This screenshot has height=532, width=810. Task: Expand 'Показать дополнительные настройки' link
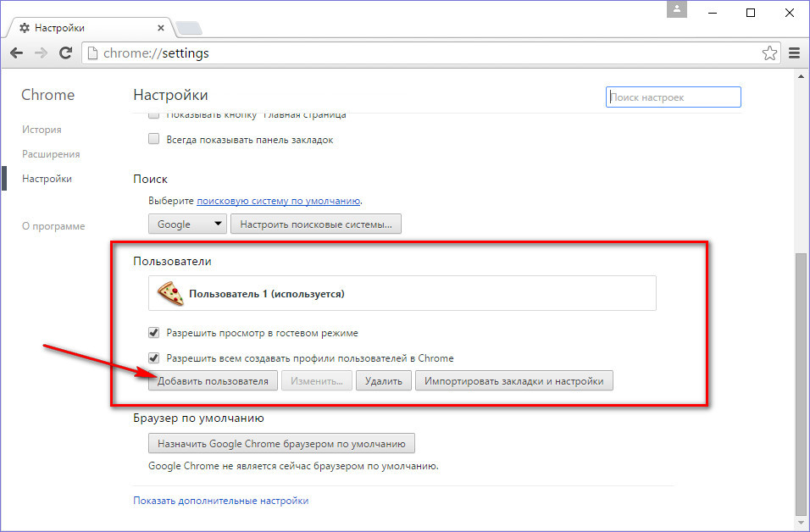tap(220, 501)
